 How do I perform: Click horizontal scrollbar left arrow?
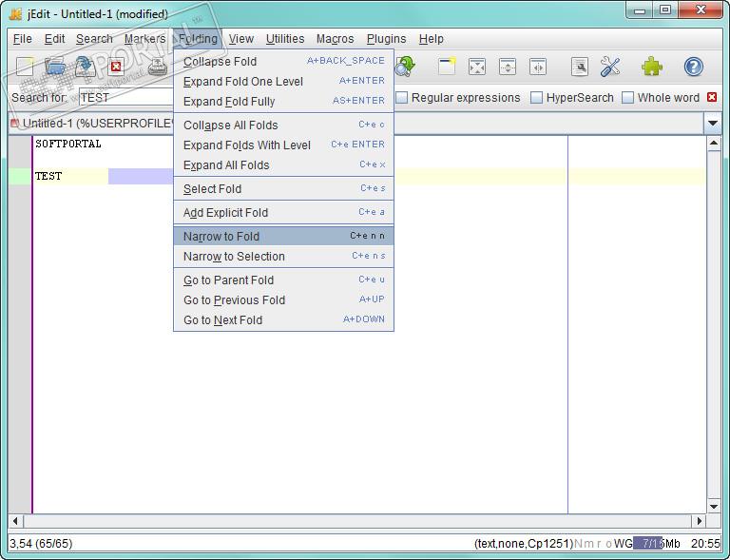coord(15,521)
